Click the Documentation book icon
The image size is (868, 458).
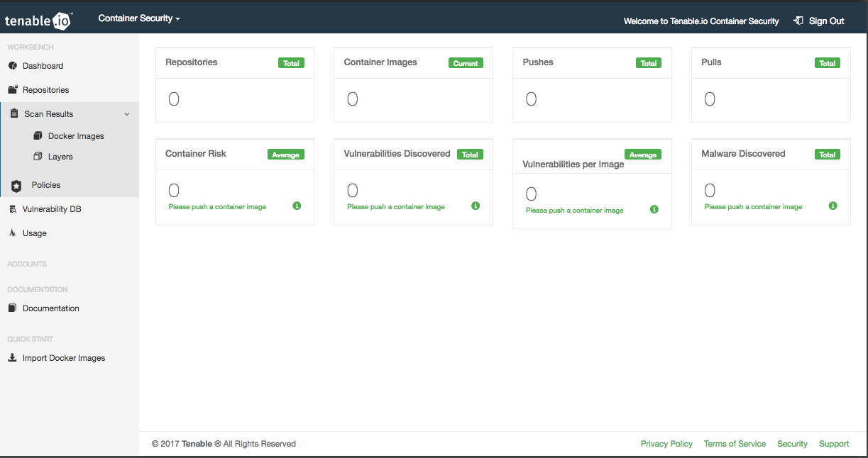coord(12,308)
